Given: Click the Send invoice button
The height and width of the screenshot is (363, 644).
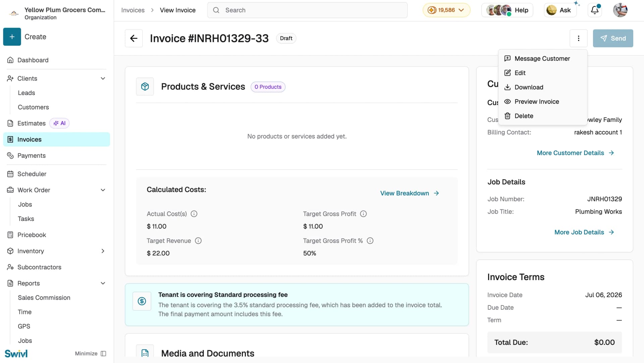Looking at the screenshot, I should [x=613, y=38].
